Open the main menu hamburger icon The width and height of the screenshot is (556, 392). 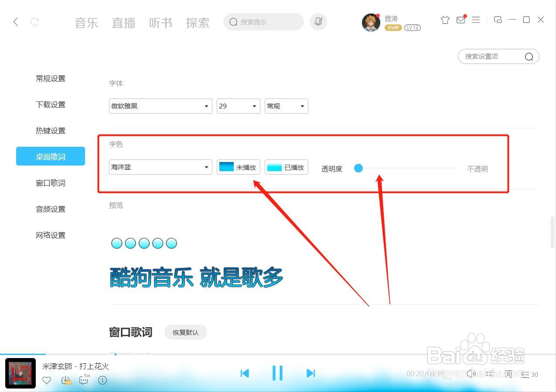coord(476,20)
